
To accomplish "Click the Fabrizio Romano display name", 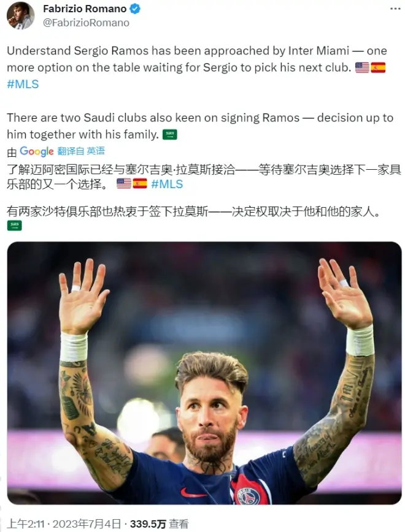I will point(85,9).
